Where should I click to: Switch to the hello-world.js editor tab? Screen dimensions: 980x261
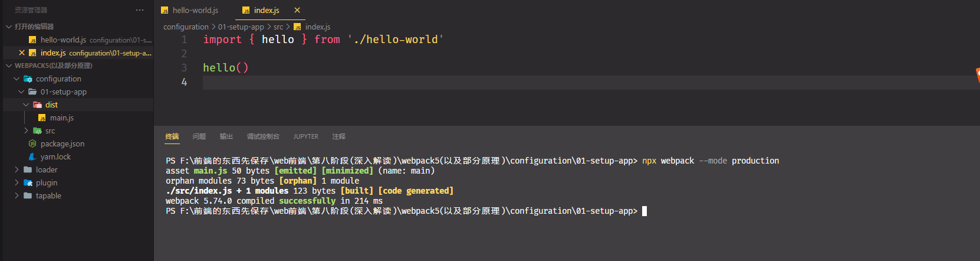(x=195, y=10)
